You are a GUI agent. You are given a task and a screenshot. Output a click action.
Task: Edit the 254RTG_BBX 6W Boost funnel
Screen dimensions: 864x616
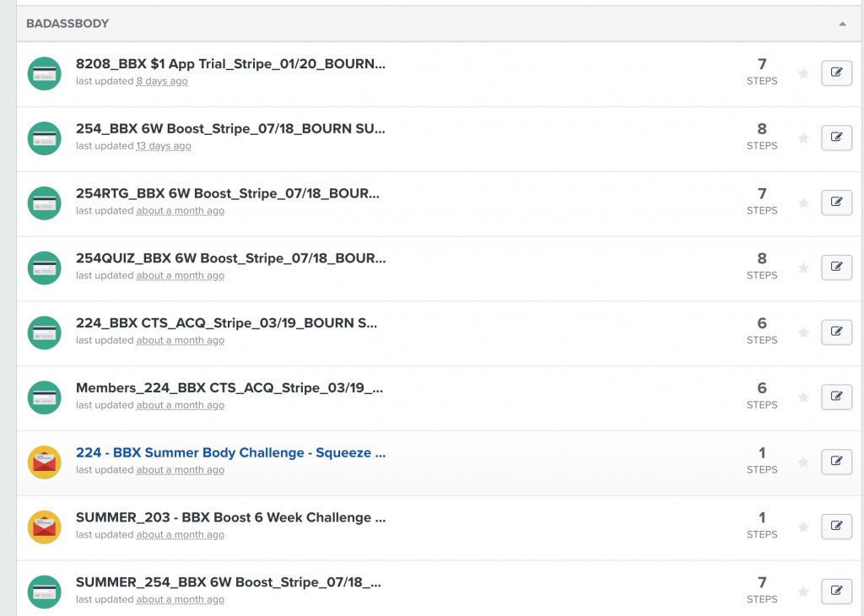point(836,203)
